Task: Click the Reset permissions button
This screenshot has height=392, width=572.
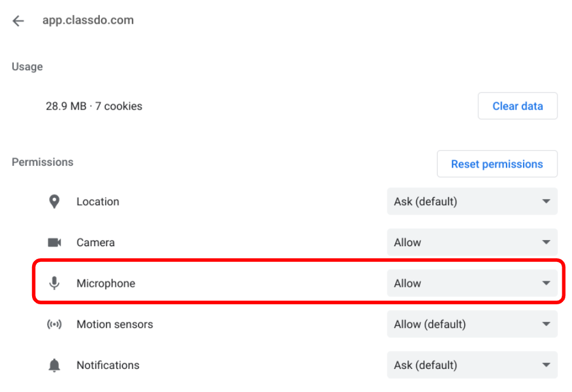Action: coord(497,164)
